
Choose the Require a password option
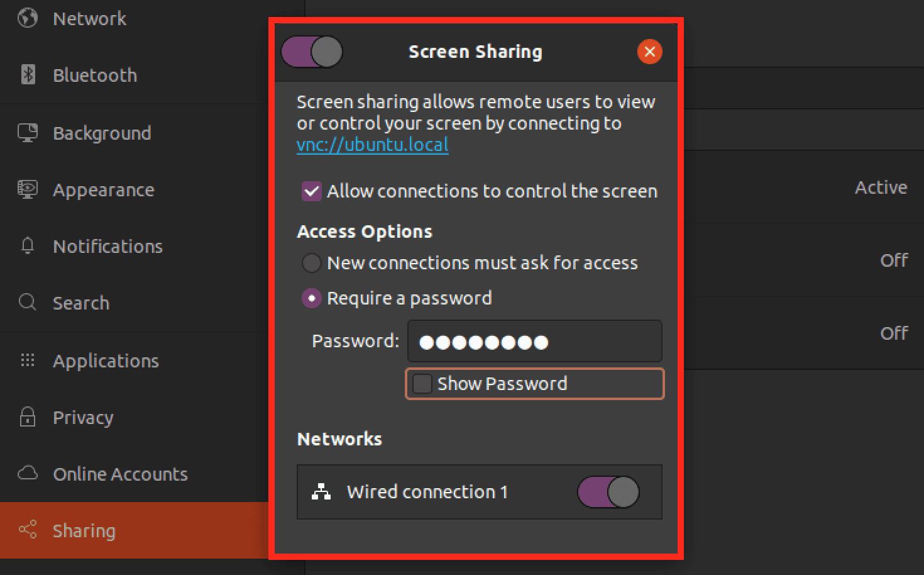coord(311,298)
